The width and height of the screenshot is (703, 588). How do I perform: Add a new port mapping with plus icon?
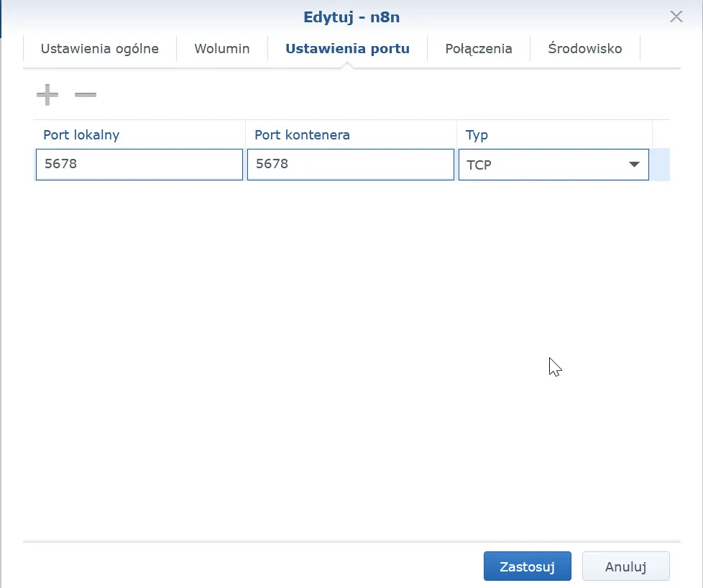pyautogui.click(x=47, y=94)
